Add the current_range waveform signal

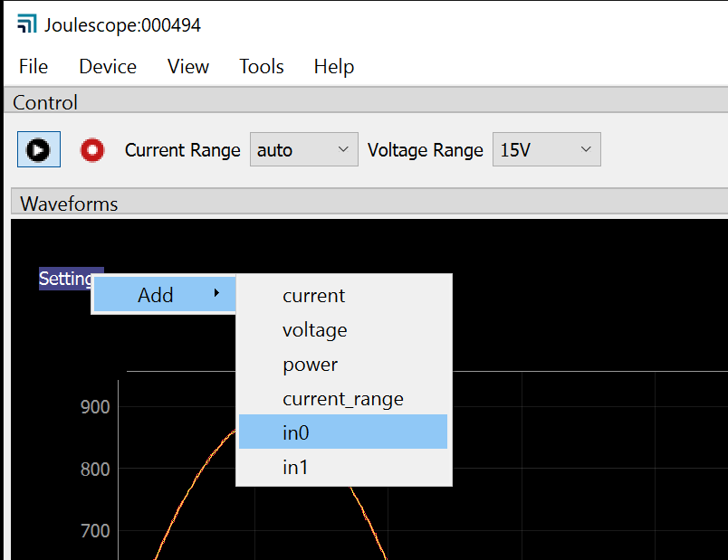click(343, 399)
